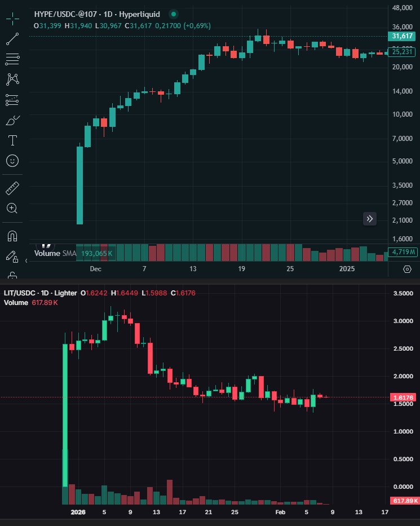The width and height of the screenshot is (420, 526).
Task: Select the brush drawing tool
Action: point(12,120)
